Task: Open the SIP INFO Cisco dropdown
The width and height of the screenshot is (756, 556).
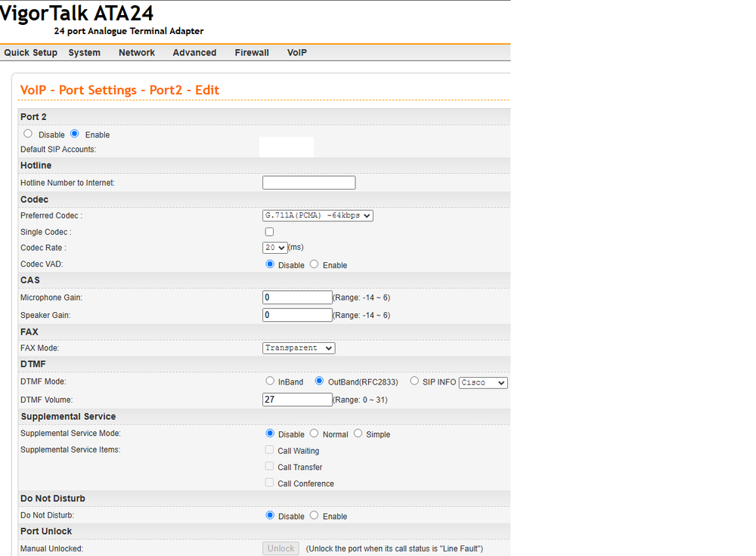Action: (x=483, y=383)
